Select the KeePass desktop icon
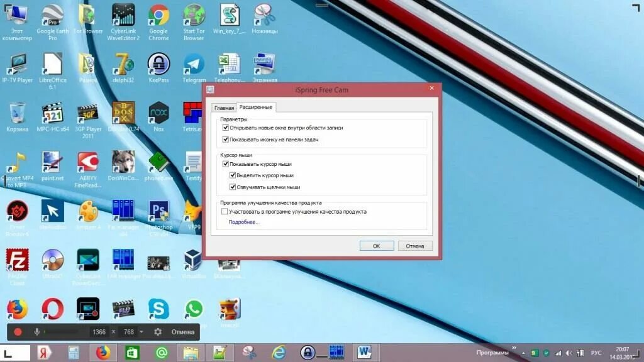Screen dimensions: 644x362 coord(158,68)
